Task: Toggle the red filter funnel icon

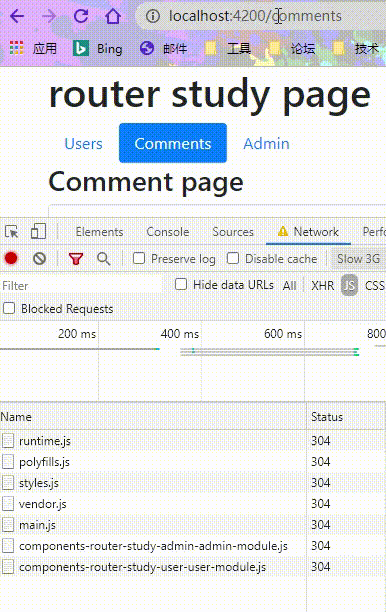Action: 76,258
